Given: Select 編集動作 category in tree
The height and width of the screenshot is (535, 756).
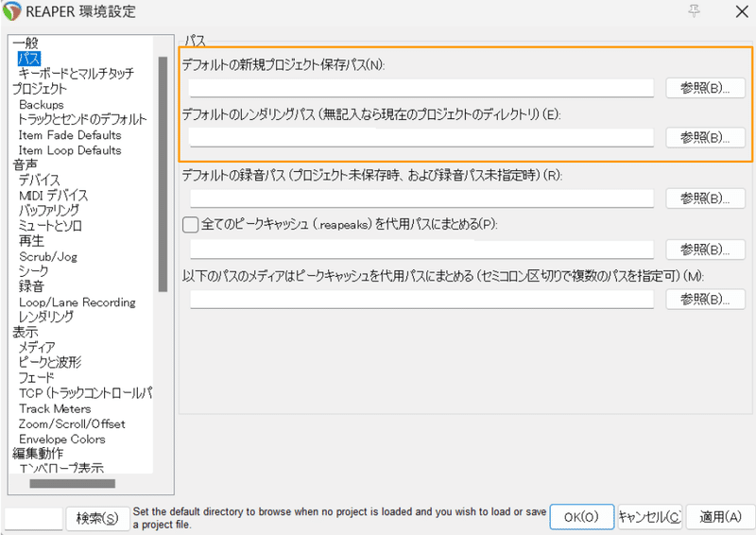Looking at the screenshot, I should pyautogui.click(x=38, y=454).
